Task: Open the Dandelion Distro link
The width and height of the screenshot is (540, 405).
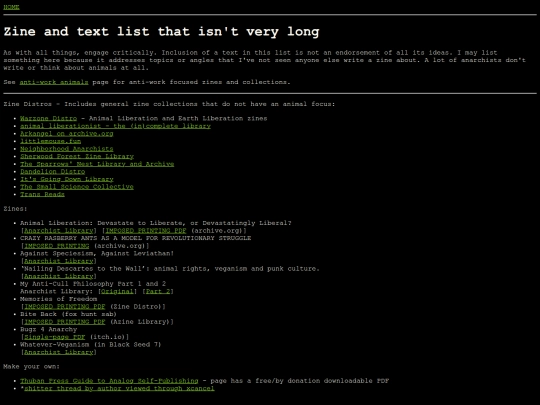Action: pyautogui.click(x=52, y=171)
